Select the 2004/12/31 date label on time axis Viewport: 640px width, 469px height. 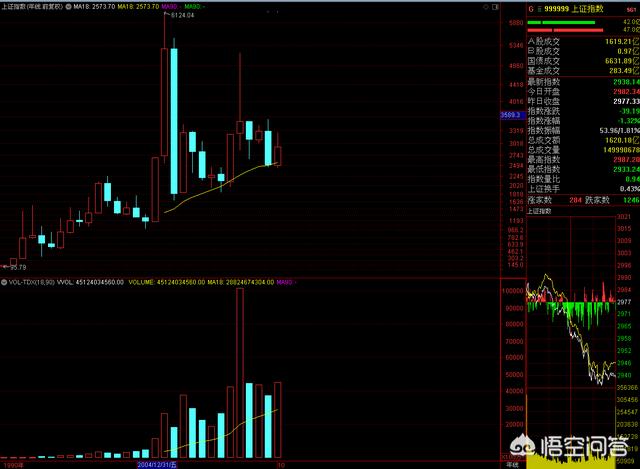[156, 465]
